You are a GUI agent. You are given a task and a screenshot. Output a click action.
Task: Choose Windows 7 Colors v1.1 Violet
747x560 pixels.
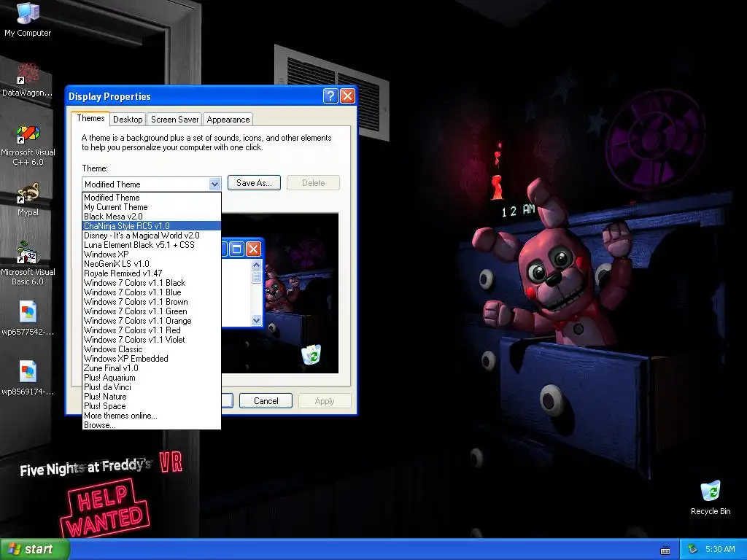coord(152,340)
